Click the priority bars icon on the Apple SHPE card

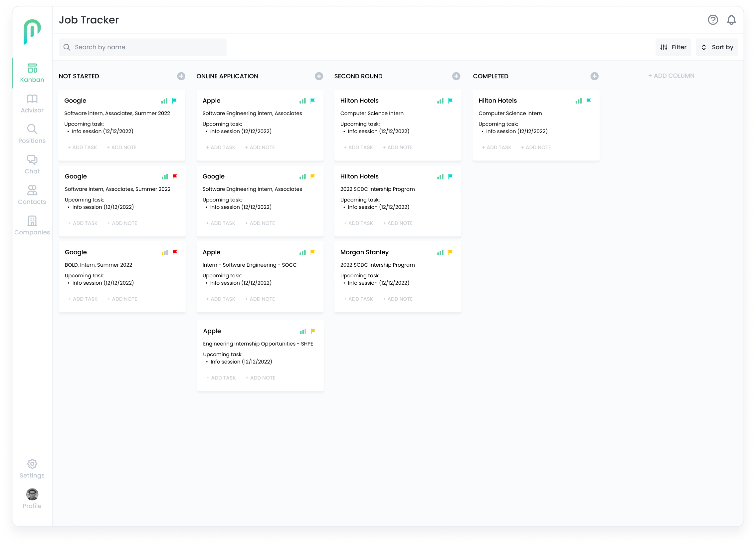click(303, 331)
